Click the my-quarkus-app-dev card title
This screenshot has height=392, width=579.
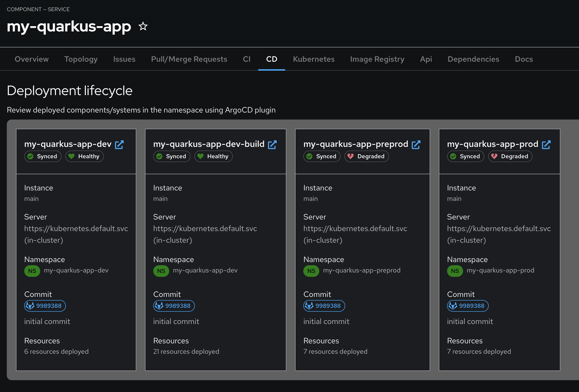coord(68,144)
